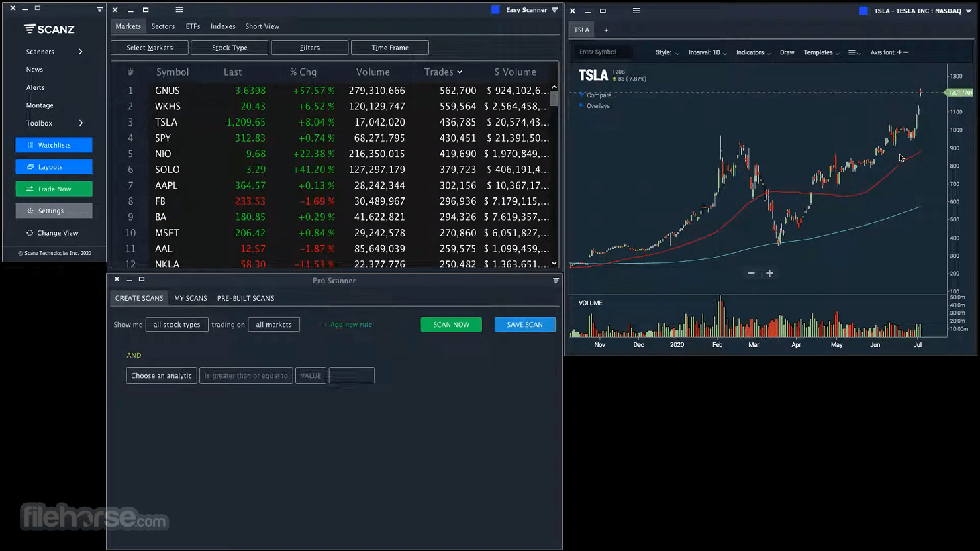
Task: Open the Interval: 1D dropdown
Action: (707, 52)
